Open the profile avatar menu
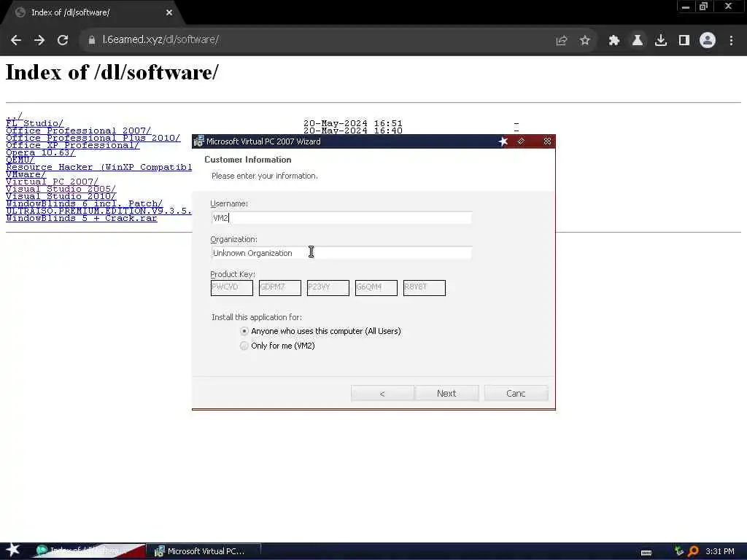 coord(708,41)
